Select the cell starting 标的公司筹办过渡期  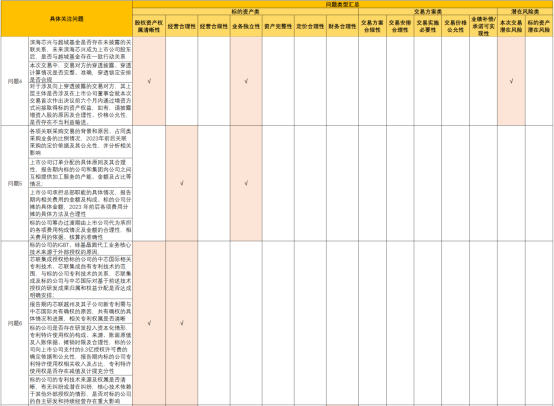(x=80, y=230)
